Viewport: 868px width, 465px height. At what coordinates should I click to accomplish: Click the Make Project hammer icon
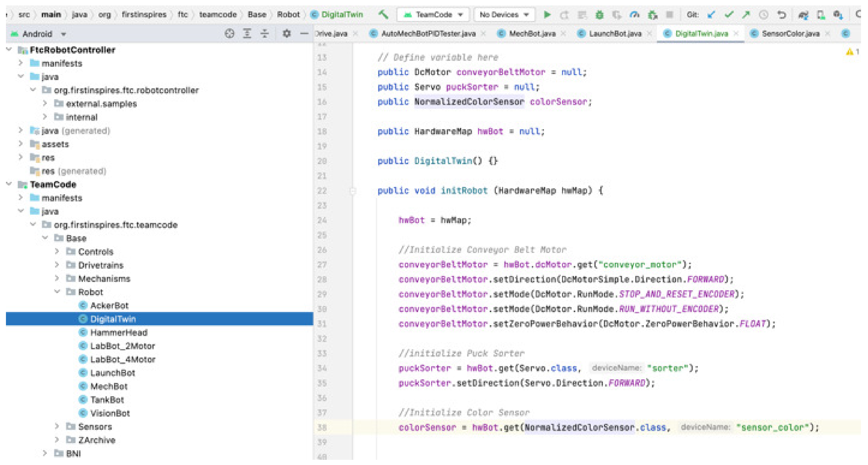(383, 14)
